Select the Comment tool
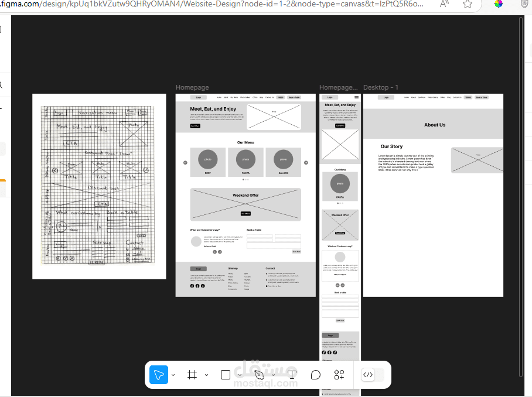The width and height of the screenshot is (532, 397). pos(316,375)
